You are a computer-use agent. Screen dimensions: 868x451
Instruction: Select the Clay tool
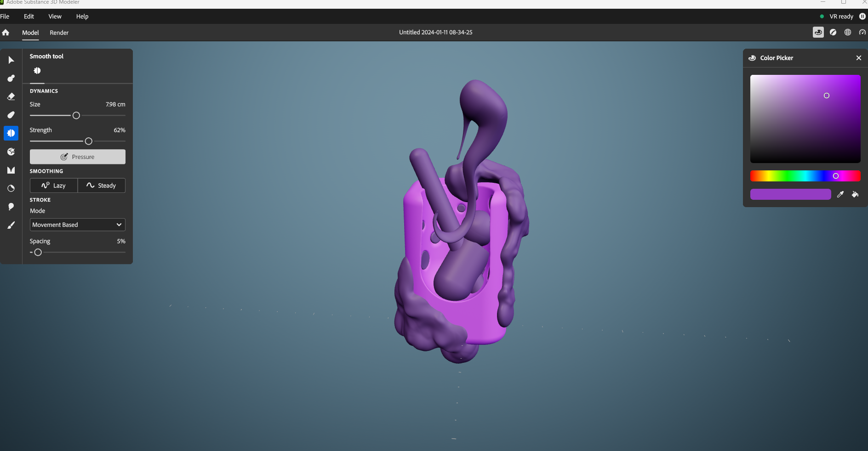click(11, 79)
